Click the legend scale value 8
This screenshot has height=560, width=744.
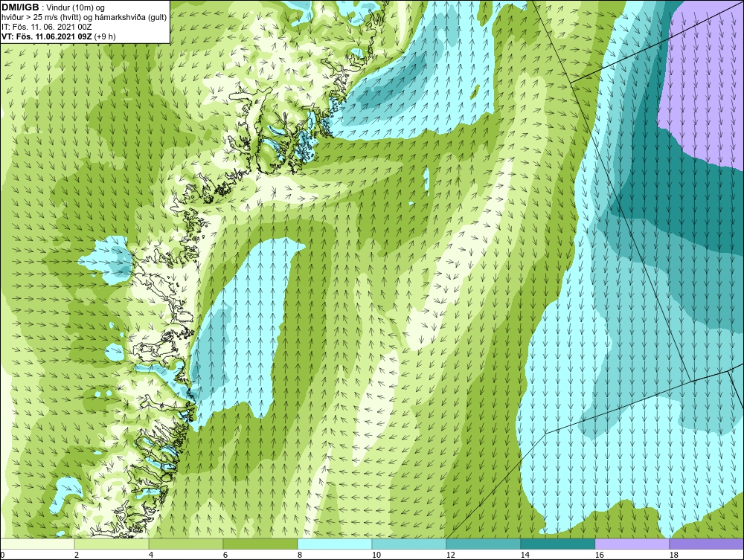299,555
